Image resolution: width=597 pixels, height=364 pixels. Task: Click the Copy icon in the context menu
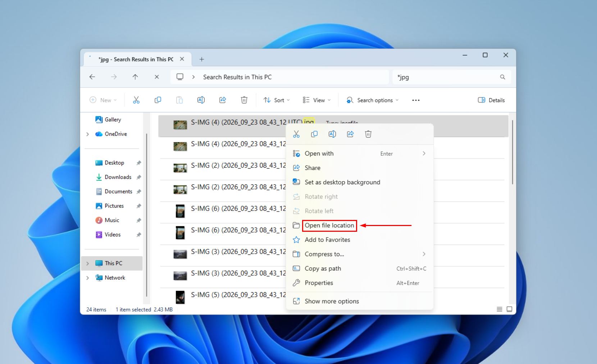314,134
